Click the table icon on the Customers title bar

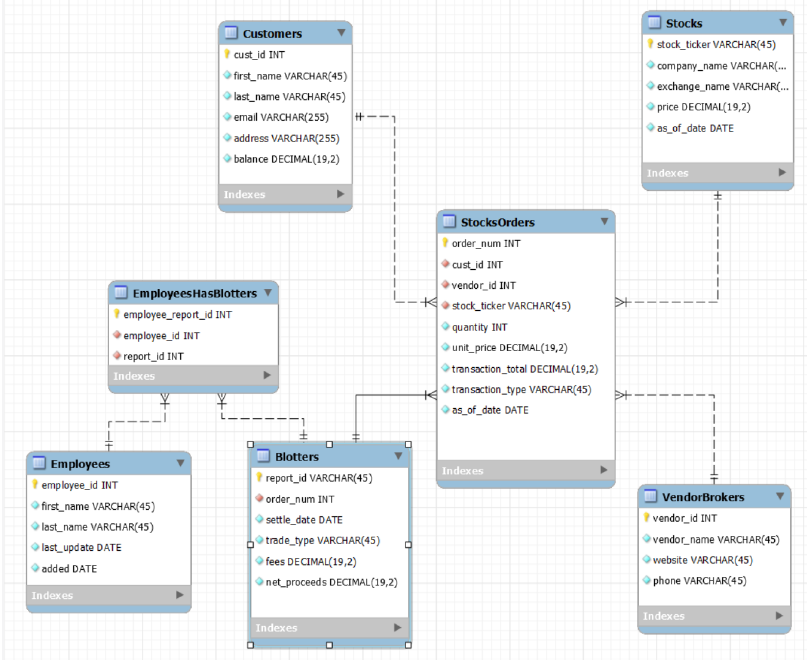click(x=231, y=33)
